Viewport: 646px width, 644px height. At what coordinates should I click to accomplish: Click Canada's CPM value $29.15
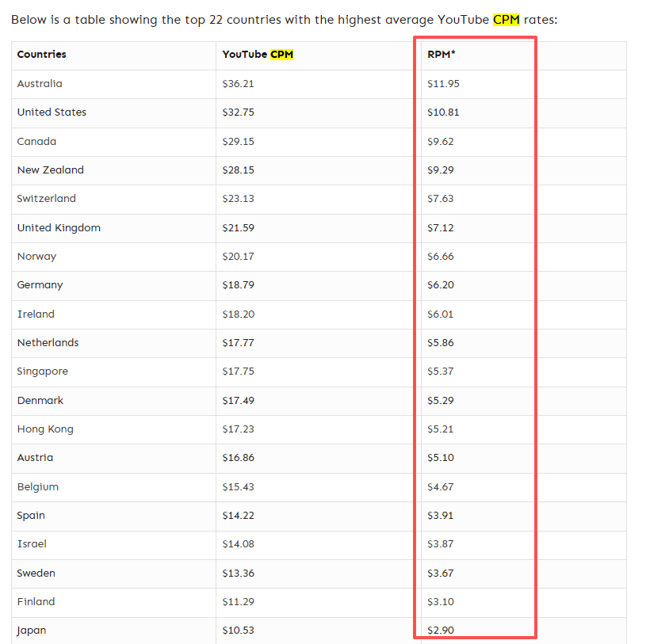(238, 142)
